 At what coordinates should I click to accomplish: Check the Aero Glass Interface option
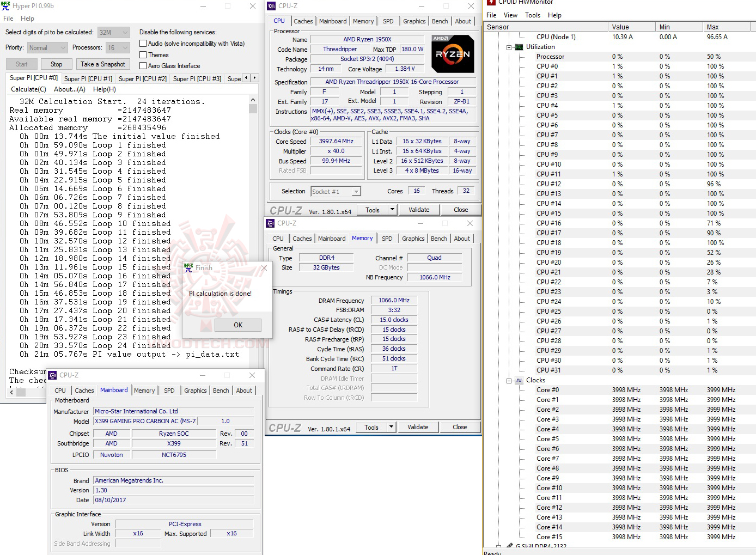pyautogui.click(x=143, y=66)
